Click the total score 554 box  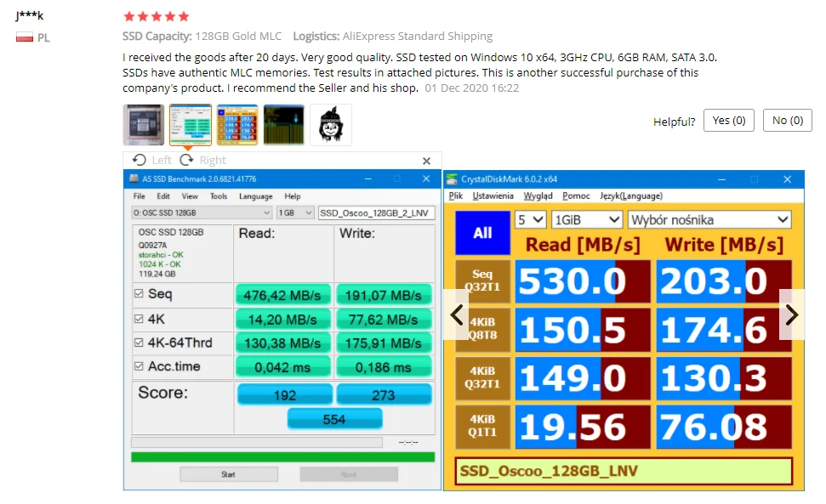click(334, 419)
